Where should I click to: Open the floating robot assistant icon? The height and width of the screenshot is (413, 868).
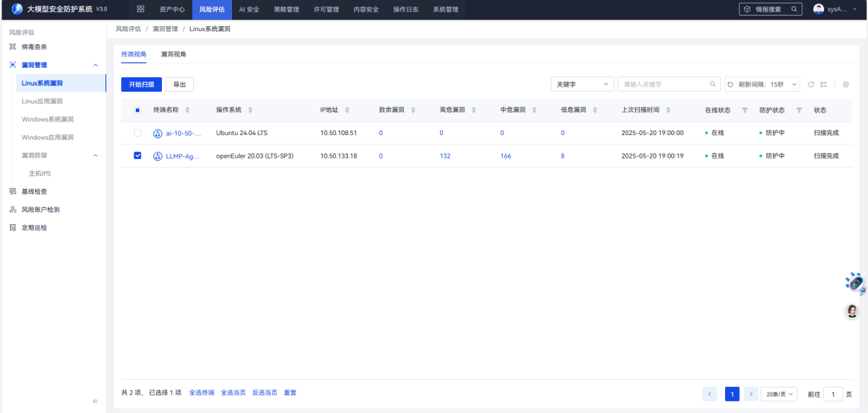point(855,283)
